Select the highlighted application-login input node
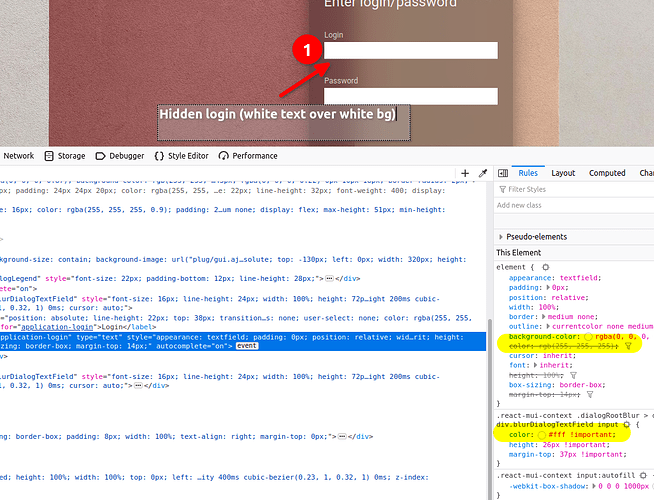The height and width of the screenshot is (500, 654). tap(243, 342)
